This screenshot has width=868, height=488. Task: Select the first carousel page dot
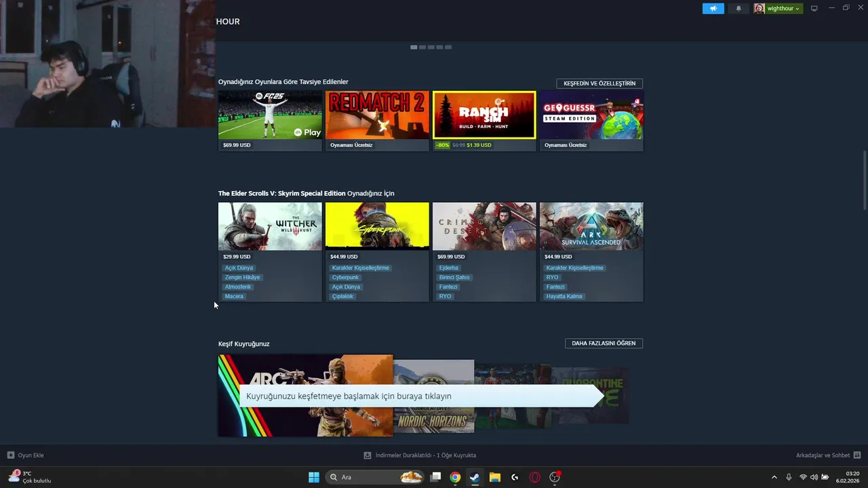pyautogui.click(x=414, y=47)
